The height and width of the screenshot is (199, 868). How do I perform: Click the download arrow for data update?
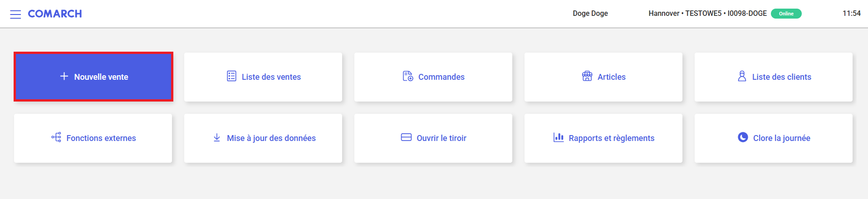217,137
